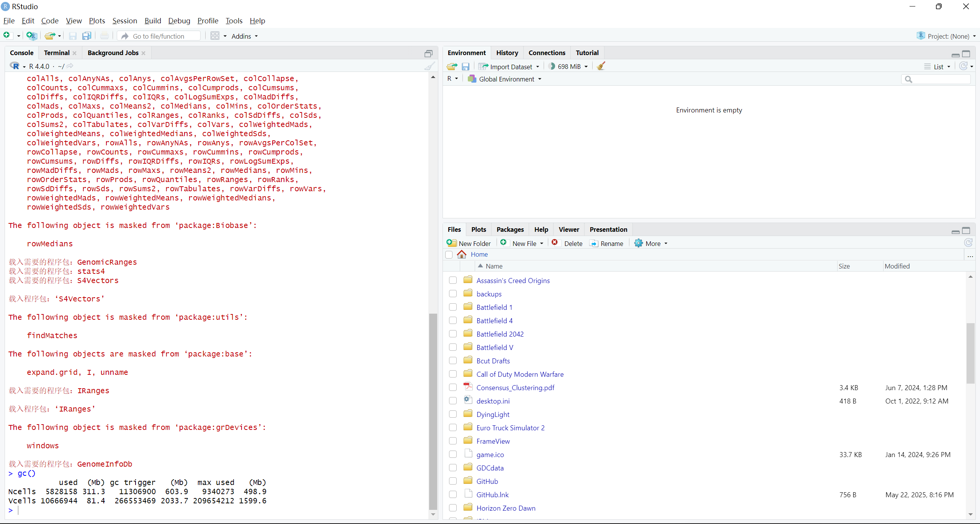
Task: Close the Background Jobs tab
Action: [x=144, y=53]
